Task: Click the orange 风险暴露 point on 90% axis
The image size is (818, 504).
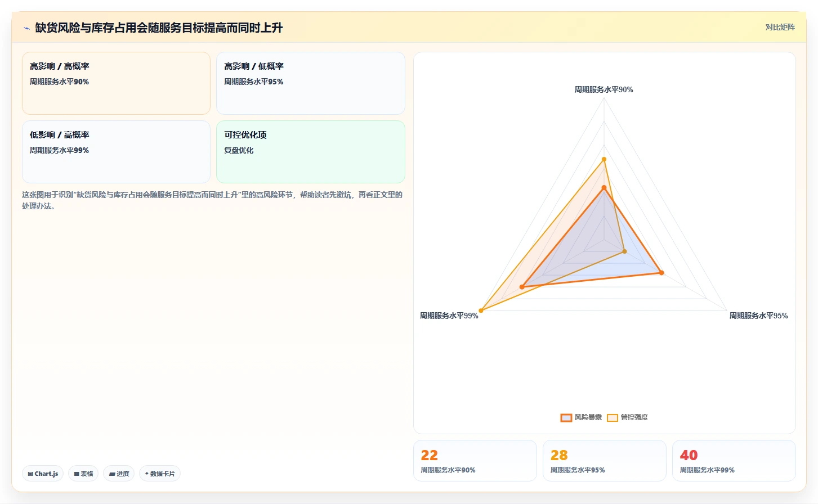Action: [x=604, y=188]
